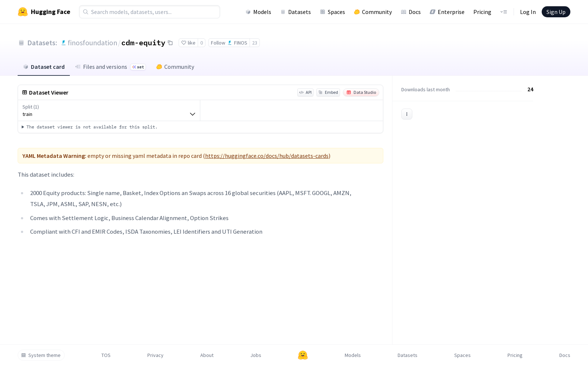Open the System theme selector
The image size is (588, 368).
41,355
